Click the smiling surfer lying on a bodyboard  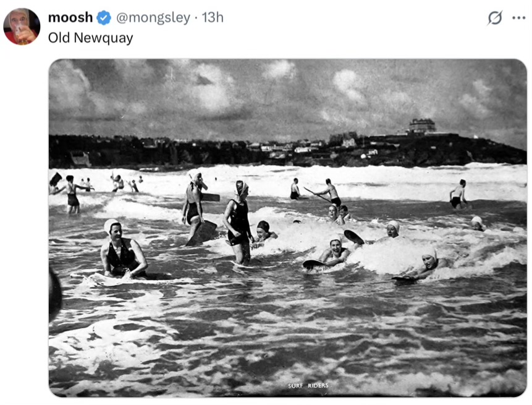pos(334,252)
